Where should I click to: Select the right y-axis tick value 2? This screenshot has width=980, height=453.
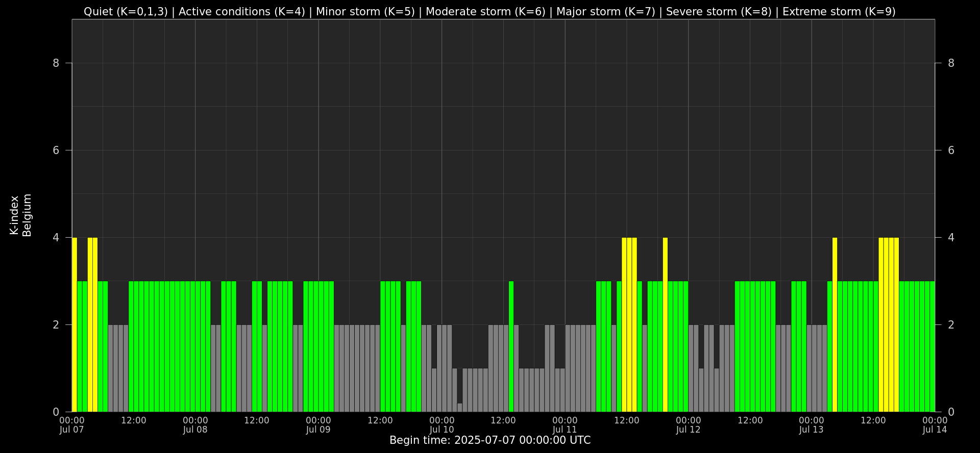point(951,325)
